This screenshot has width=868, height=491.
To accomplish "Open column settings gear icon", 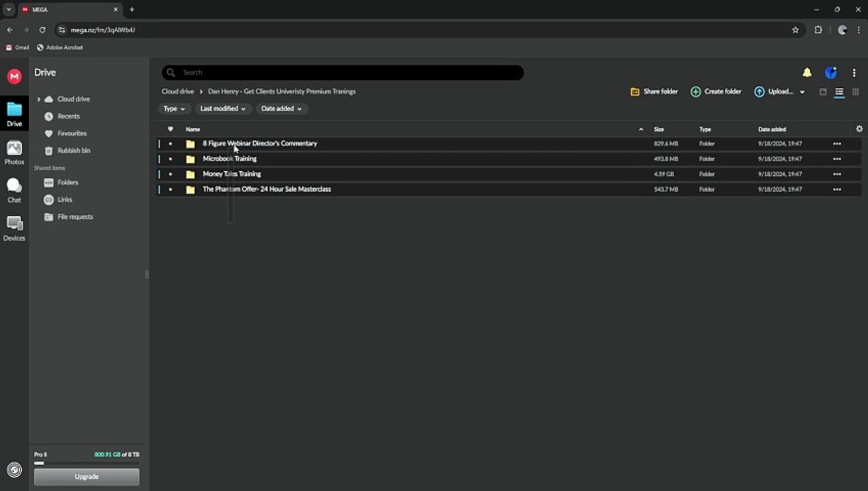I will point(859,129).
